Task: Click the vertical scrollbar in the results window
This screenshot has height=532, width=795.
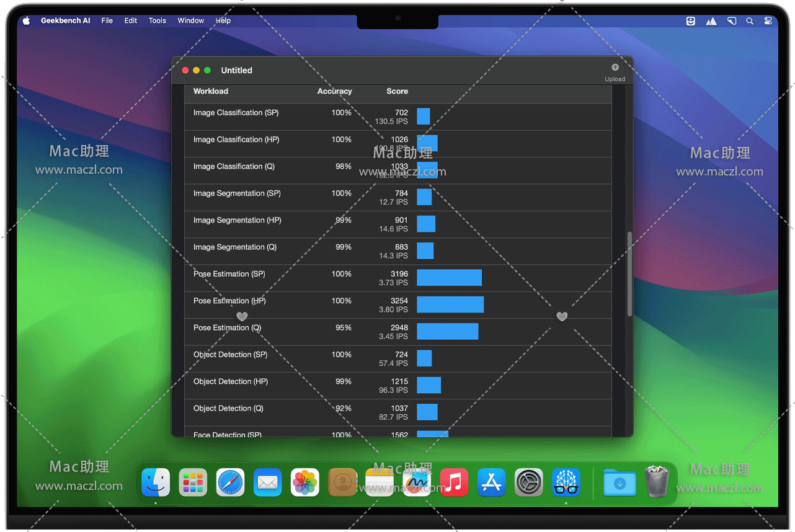Action: tap(630, 274)
